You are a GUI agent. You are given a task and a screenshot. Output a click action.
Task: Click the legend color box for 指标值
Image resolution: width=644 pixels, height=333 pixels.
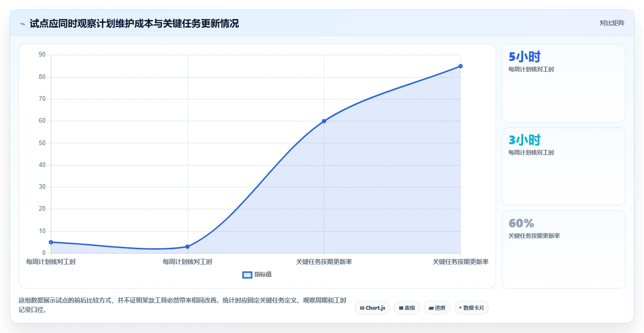click(247, 274)
